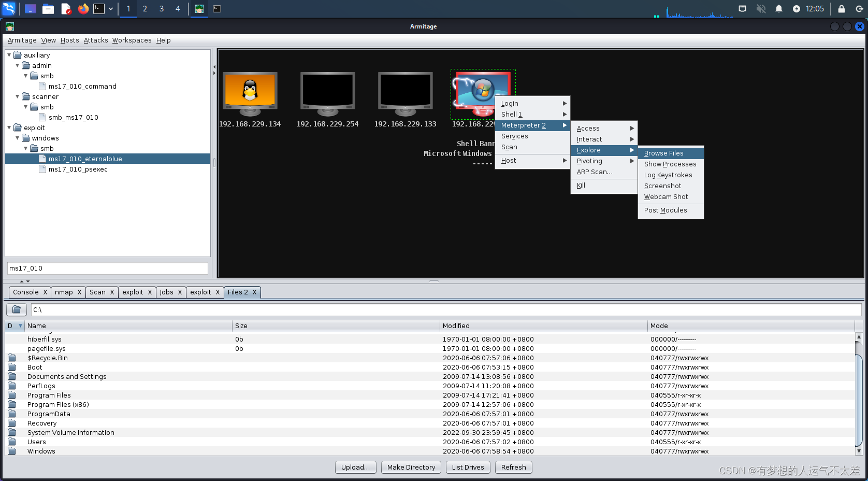This screenshot has width=868, height=481.
Task: Choose Post Modules menu item
Action: 671,210
